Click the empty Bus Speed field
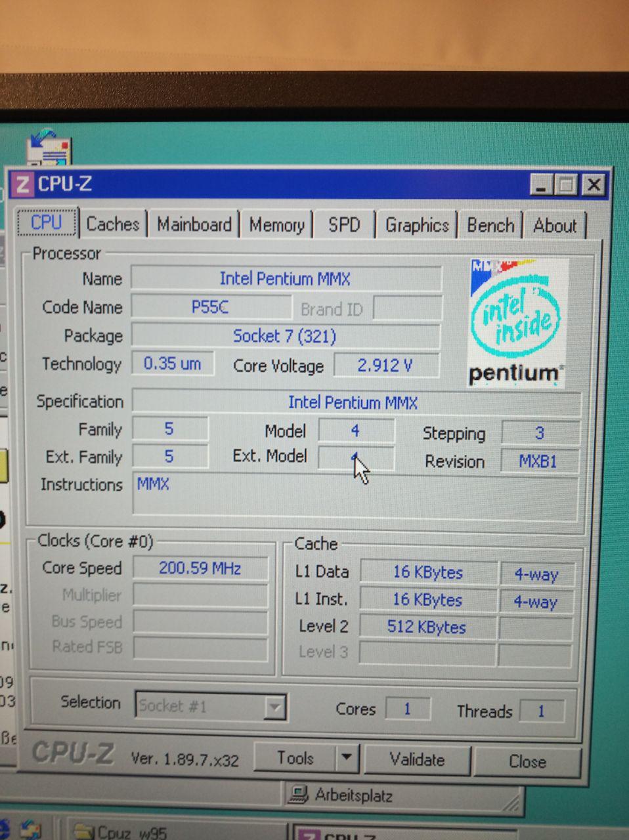 tap(200, 622)
